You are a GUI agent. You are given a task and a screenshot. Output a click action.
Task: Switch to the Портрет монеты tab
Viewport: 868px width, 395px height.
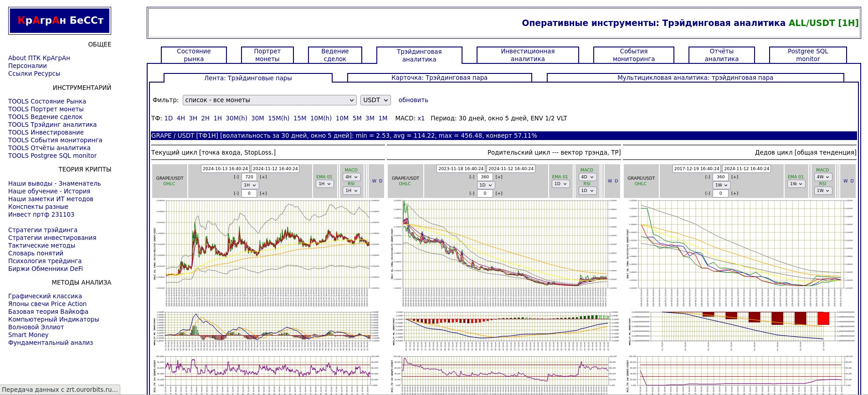click(x=267, y=55)
